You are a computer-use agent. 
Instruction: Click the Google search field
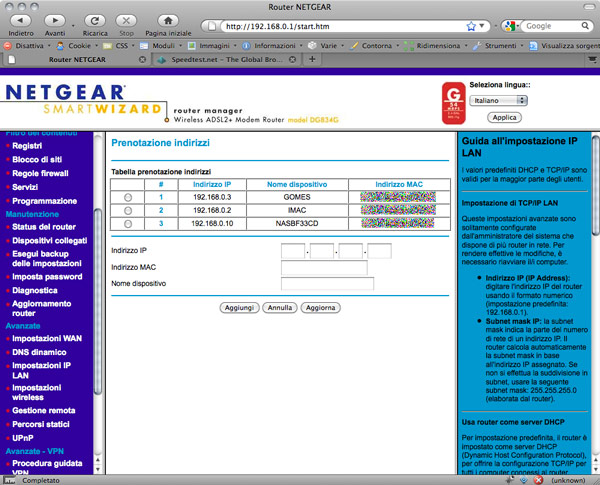coord(553,26)
